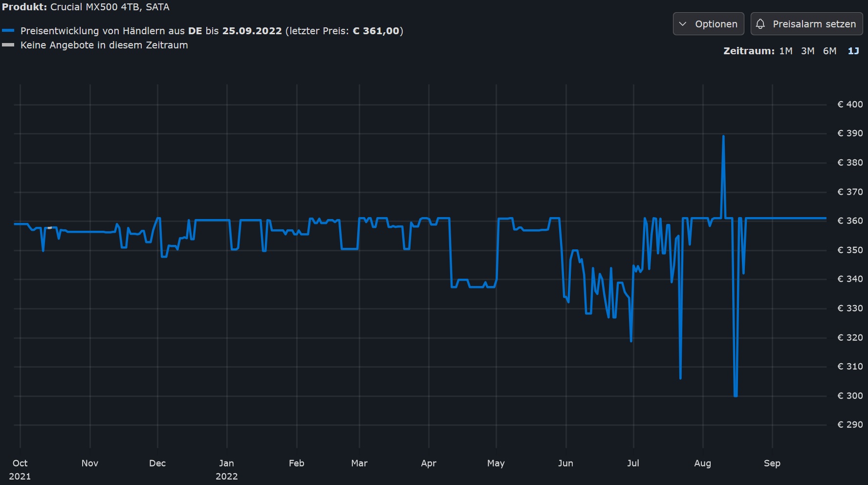Click the € 330 axis label
The image size is (868, 485).
(850, 308)
